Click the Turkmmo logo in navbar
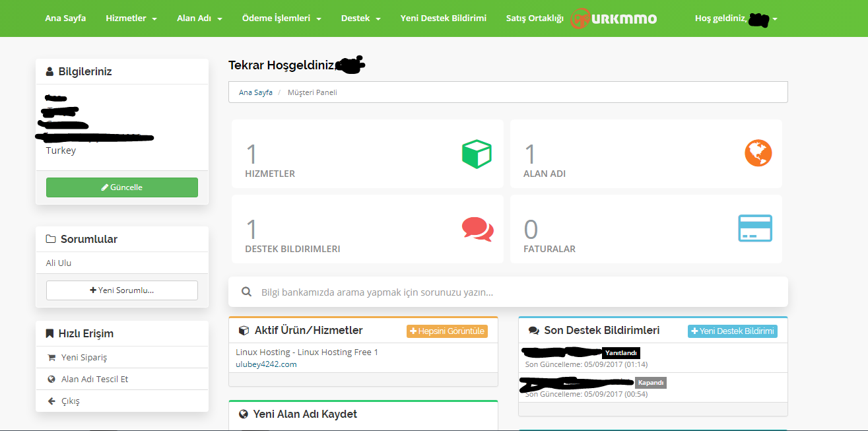 coord(614,18)
